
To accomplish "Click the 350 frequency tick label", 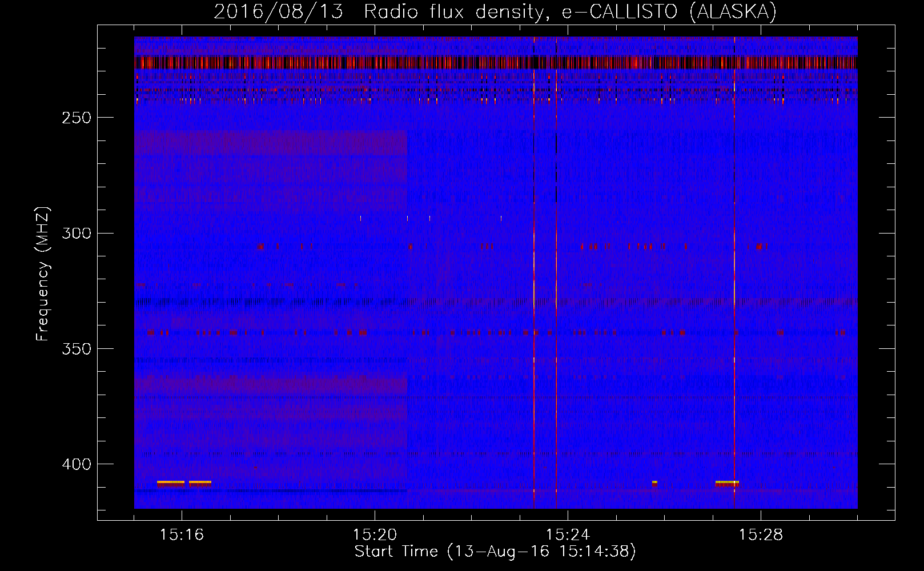I will (77, 349).
